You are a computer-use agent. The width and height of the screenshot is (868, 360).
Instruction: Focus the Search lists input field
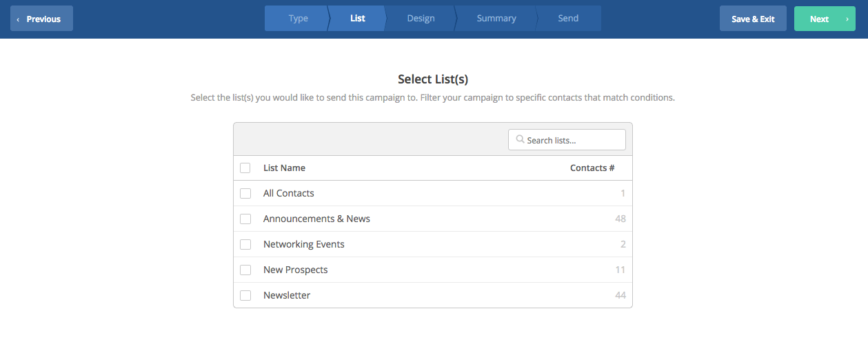coord(567,140)
